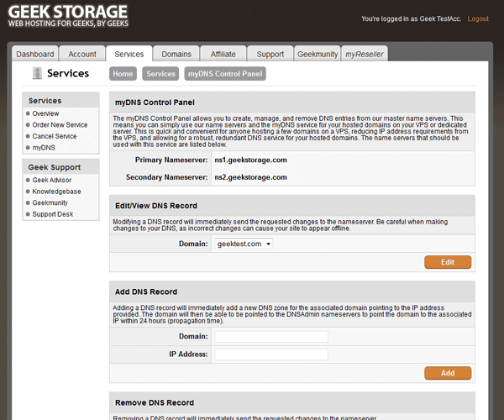Select the Services tab
The image size is (504, 420).
[x=129, y=54]
